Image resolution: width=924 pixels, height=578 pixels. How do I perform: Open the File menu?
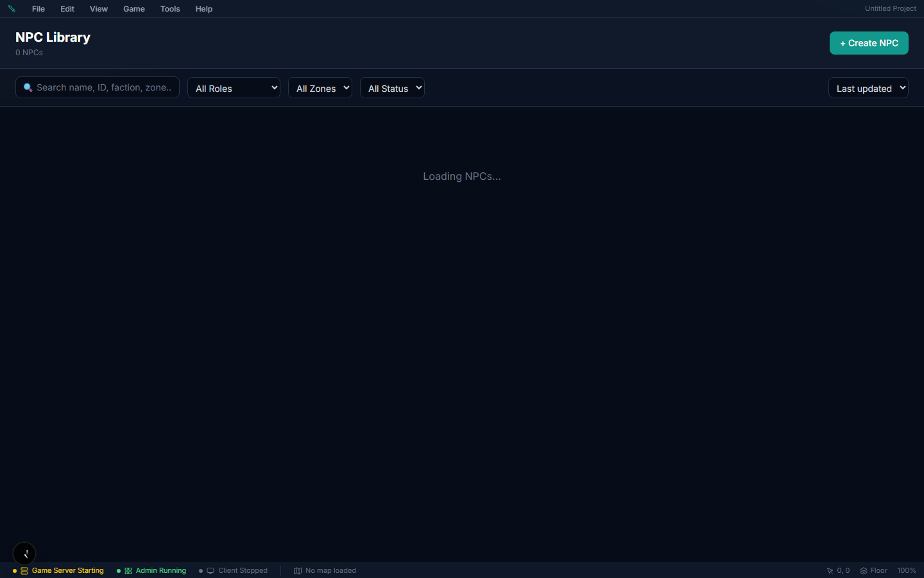pyautogui.click(x=38, y=9)
